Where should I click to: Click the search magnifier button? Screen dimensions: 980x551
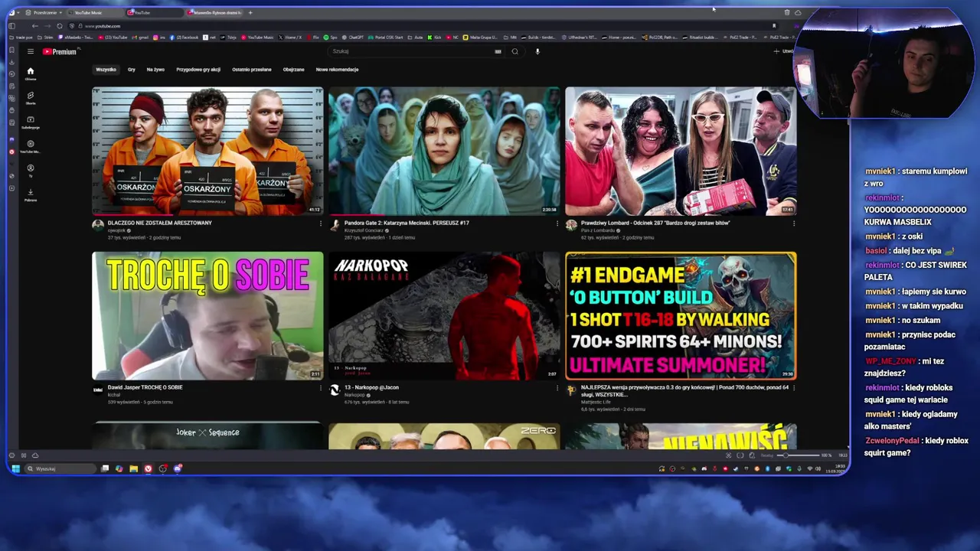pyautogui.click(x=514, y=51)
